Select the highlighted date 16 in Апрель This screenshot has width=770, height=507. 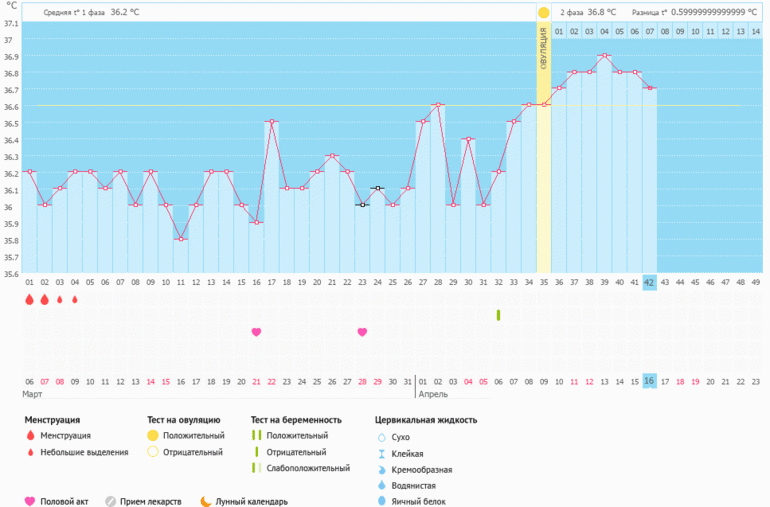click(649, 381)
